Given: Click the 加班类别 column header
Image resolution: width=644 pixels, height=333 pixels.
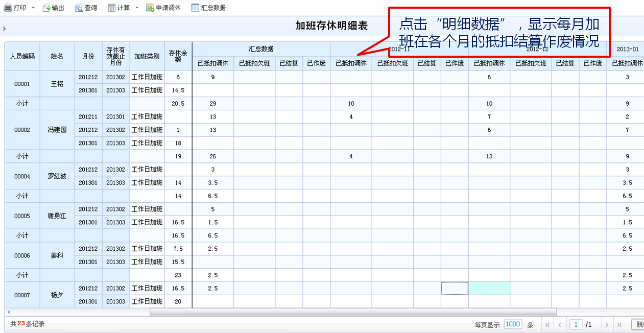Looking at the screenshot, I should 147,56.
